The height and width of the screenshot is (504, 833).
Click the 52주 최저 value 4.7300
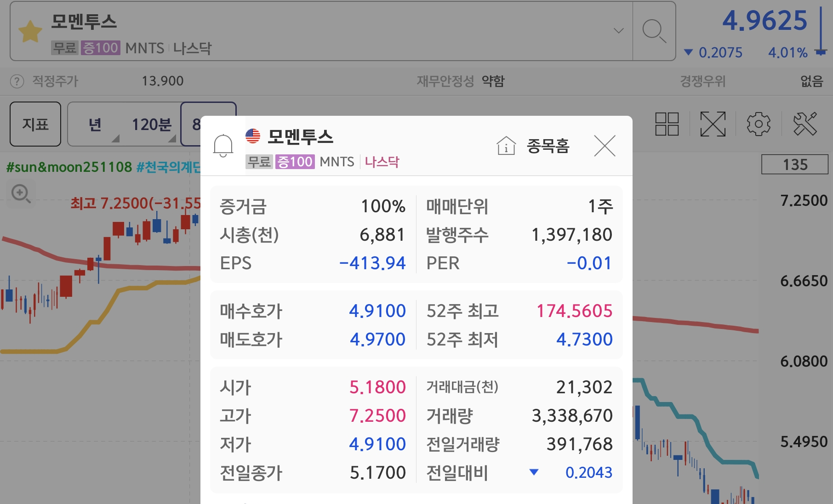[x=584, y=340]
